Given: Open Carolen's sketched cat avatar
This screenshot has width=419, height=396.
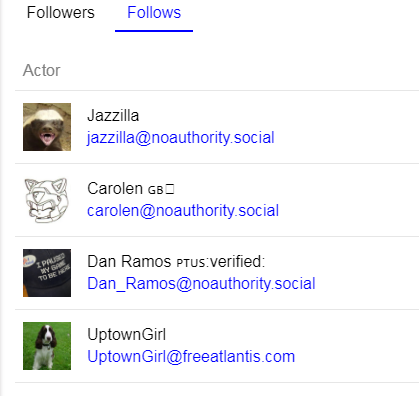Looking at the screenshot, I should point(47,200).
